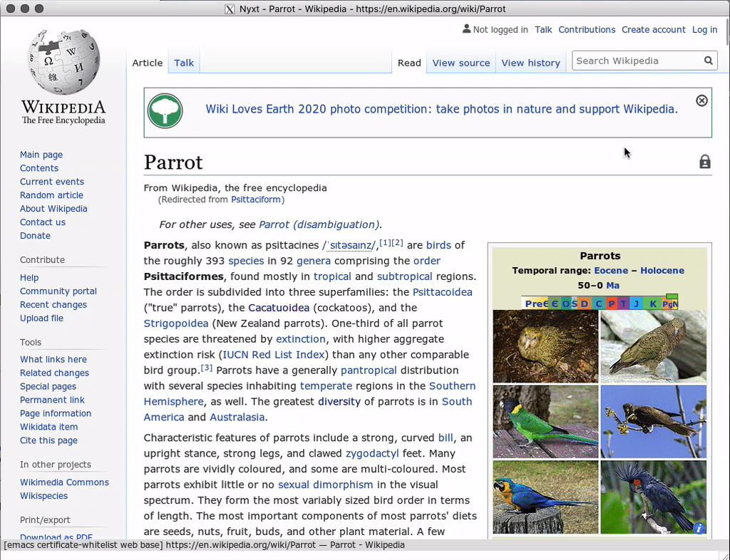The image size is (730, 560).
Task: Click the Donate link
Action: point(35,235)
